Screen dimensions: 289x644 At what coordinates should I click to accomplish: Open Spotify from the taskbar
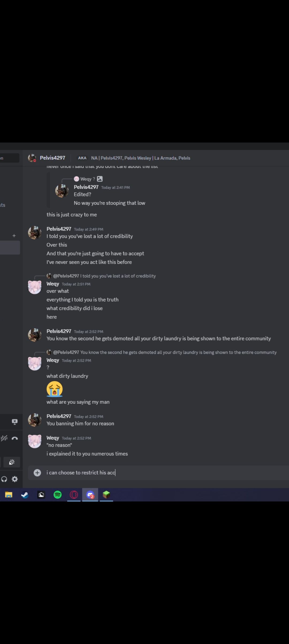point(58,495)
